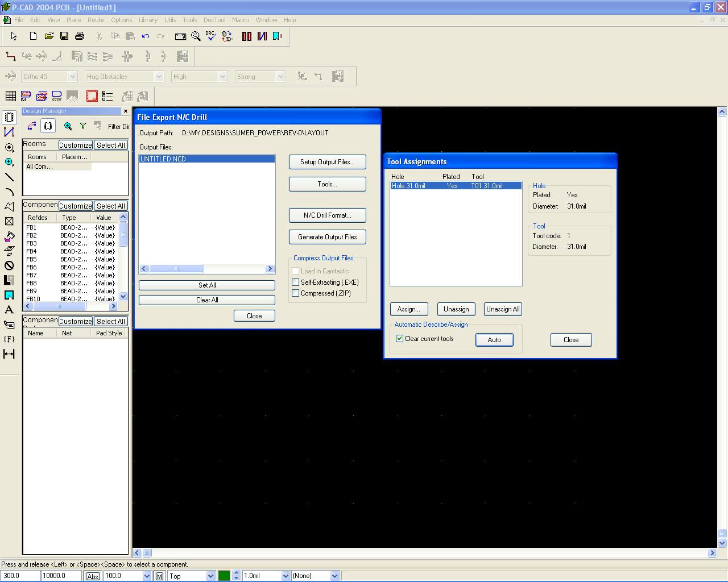Show nets view in Design Manager
The width and height of the screenshot is (728, 582).
point(32,126)
